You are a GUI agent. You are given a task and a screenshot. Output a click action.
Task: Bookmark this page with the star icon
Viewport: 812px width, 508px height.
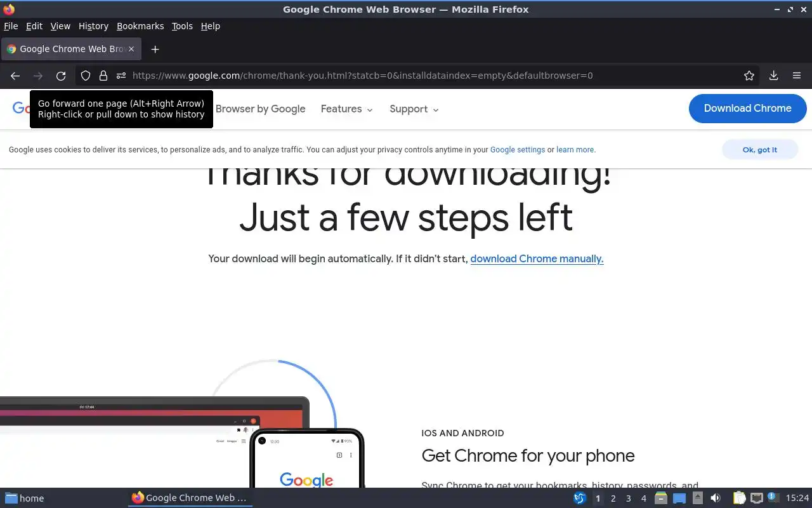[x=749, y=76]
